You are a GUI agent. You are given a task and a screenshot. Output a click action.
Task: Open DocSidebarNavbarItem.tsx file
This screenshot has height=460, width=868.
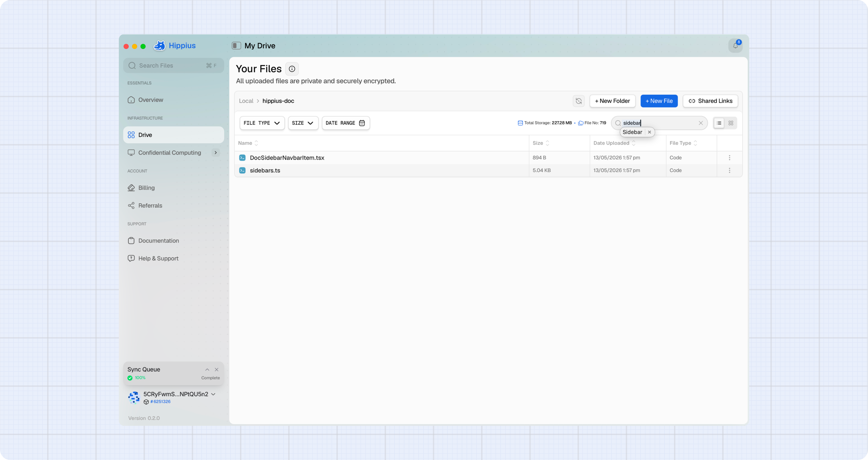point(287,158)
